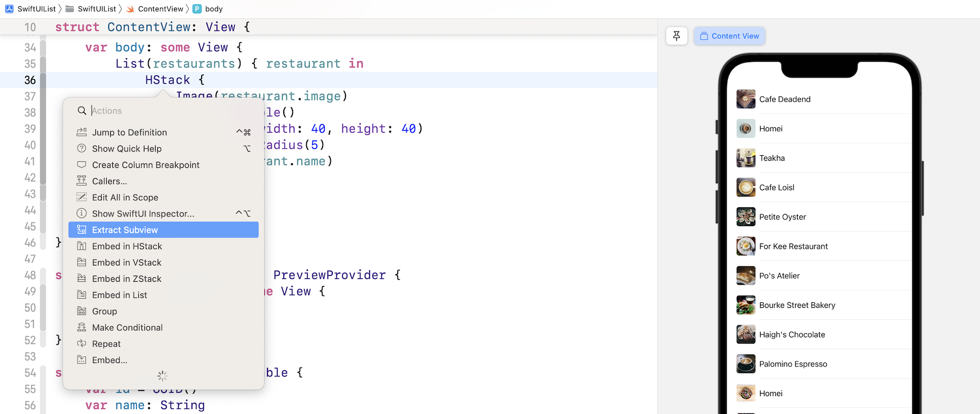Open the Show SwiftUI Inspector option

point(143,213)
